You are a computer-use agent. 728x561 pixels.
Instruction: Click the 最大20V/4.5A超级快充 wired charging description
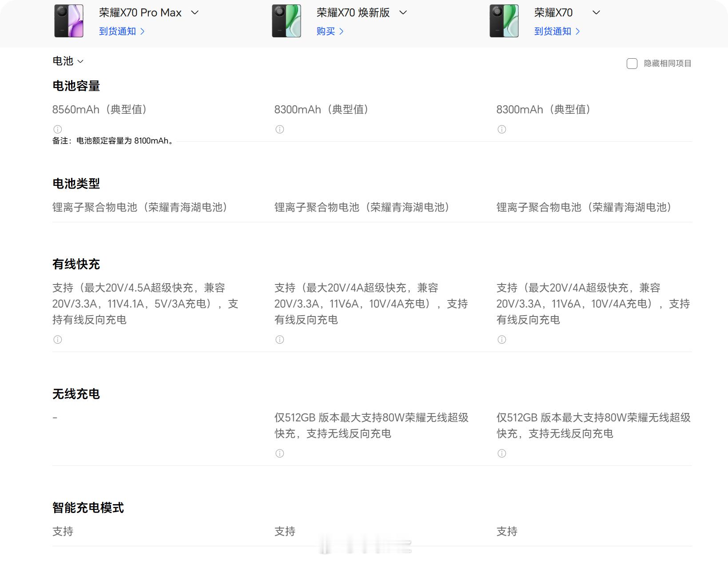[x=145, y=304]
